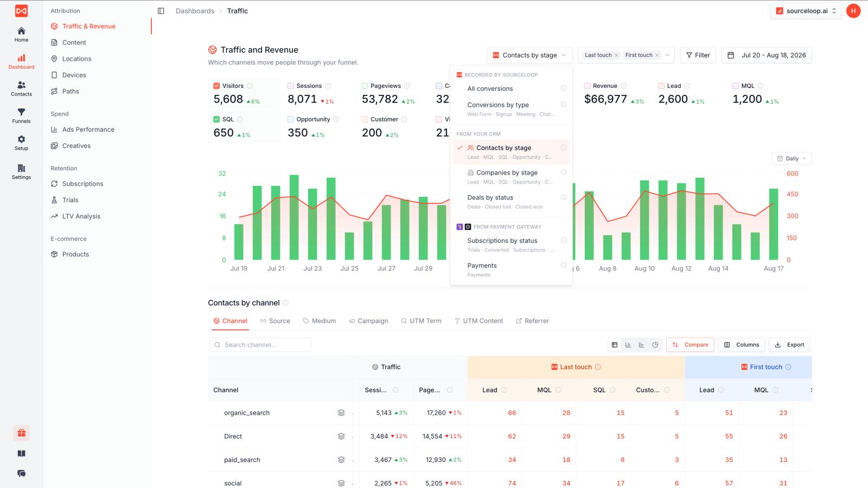Image resolution: width=868 pixels, height=488 pixels.
Task: Go to Home in the left rail
Action: [x=21, y=34]
